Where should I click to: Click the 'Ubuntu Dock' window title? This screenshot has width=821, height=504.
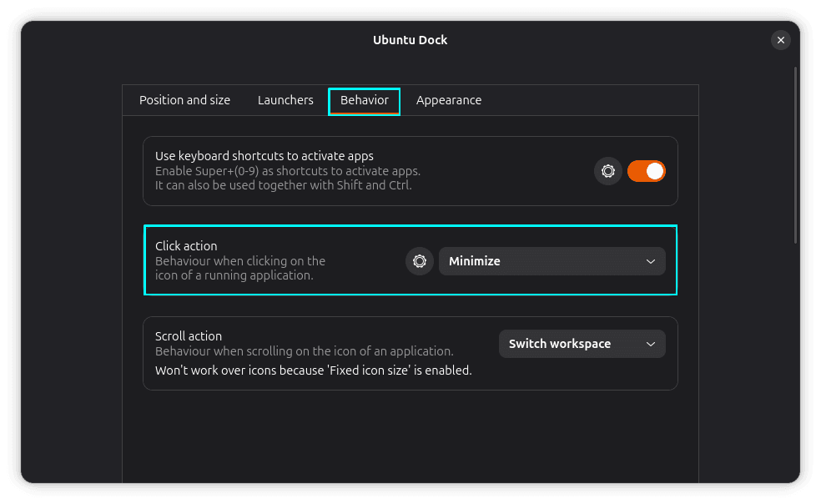click(x=410, y=40)
